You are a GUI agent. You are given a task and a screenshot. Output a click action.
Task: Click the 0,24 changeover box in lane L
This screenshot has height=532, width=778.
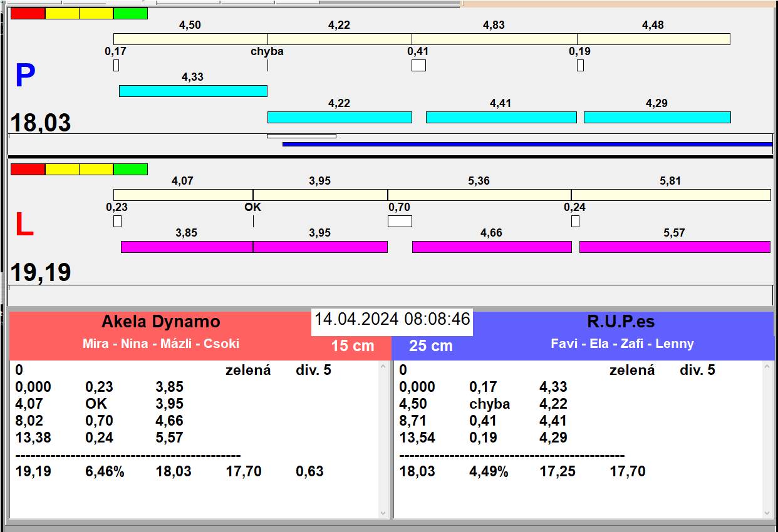[575, 221]
